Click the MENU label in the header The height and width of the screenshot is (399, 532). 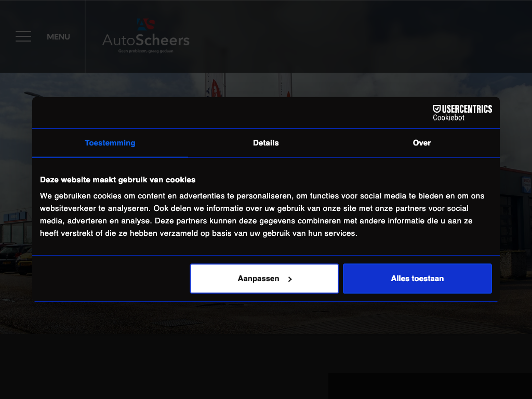tap(58, 37)
